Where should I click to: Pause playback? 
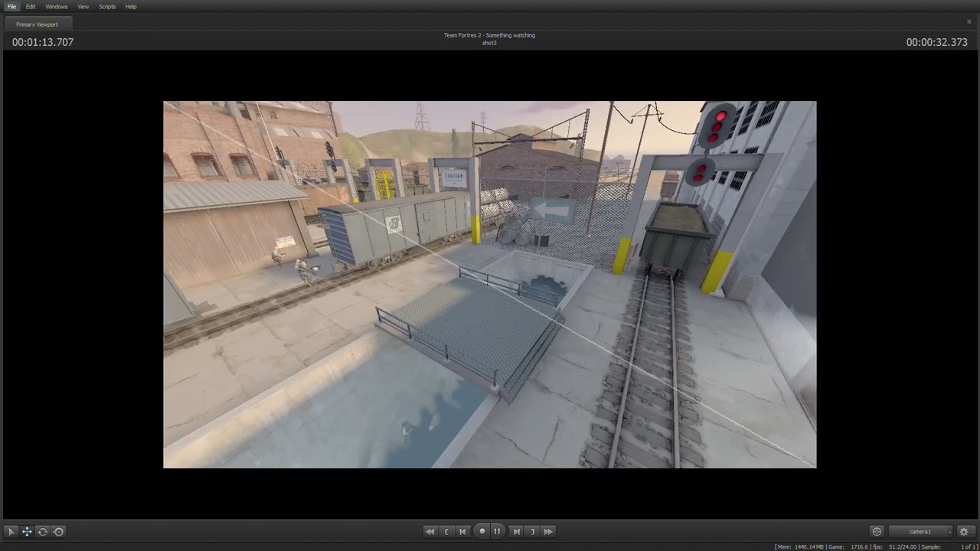coord(497,531)
